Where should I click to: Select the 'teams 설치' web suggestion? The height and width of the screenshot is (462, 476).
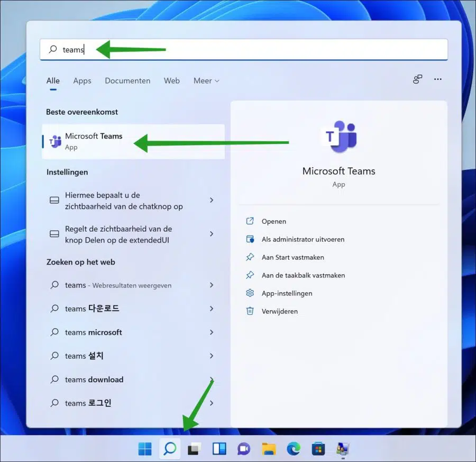pyautogui.click(x=133, y=356)
